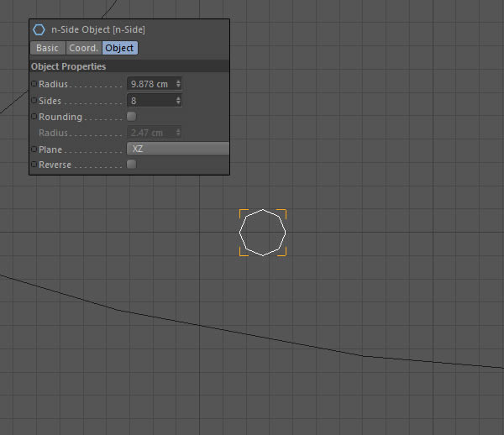504x435 pixels.
Task: Enable the Rounding checkbox
Action: 131,116
